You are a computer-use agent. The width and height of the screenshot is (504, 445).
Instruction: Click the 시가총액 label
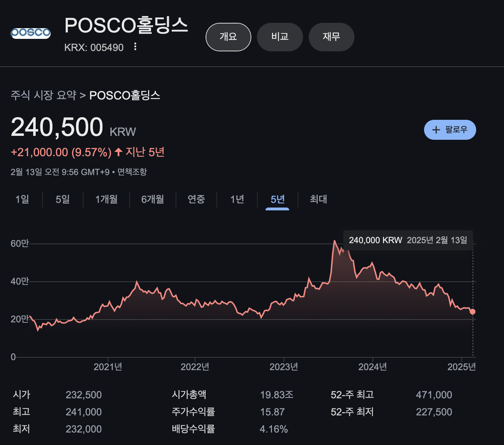coord(189,395)
